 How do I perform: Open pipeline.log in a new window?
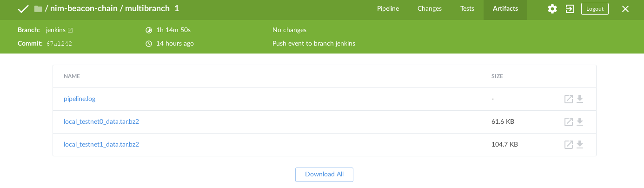[568, 99]
